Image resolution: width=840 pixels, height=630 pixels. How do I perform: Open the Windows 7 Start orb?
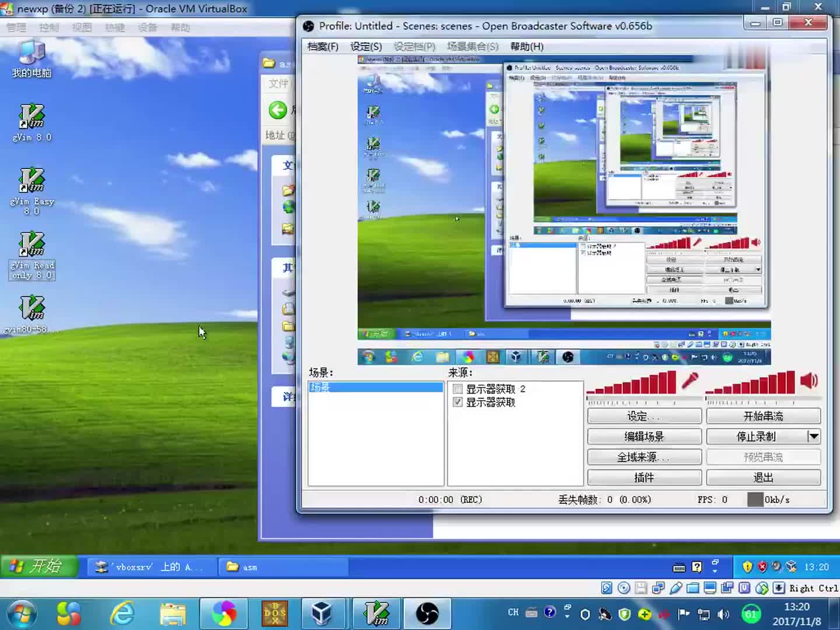22,614
